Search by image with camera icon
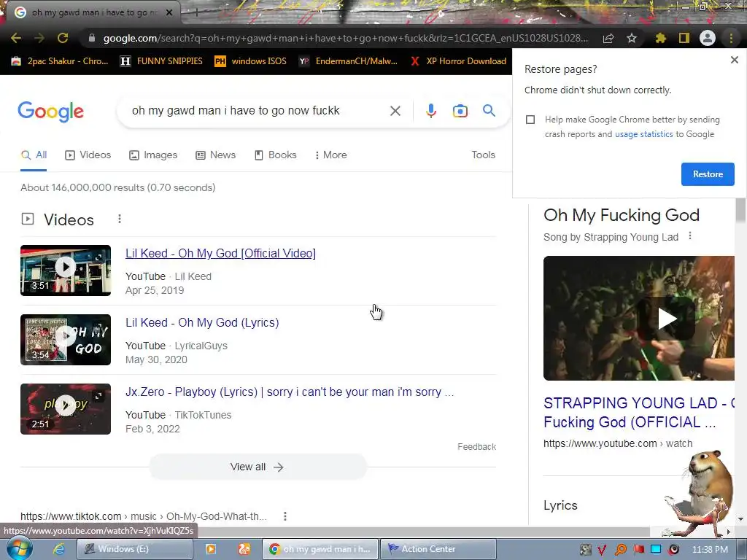The image size is (747, 560). 460,111
